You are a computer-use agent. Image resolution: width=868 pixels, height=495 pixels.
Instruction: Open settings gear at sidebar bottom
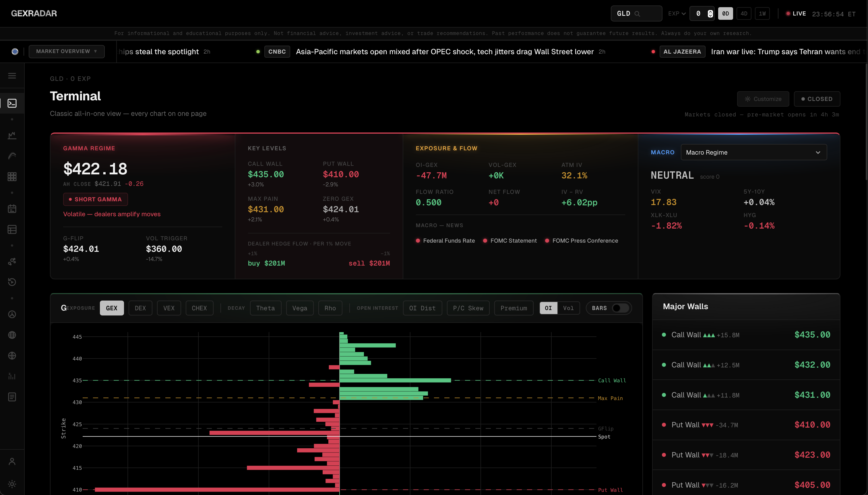click(12, 484)
